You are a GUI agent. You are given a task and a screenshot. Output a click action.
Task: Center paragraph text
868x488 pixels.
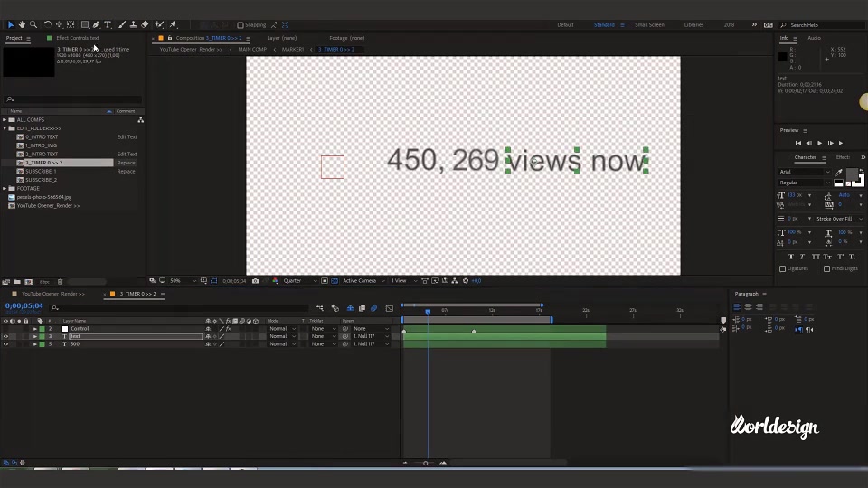click(748, 307)
